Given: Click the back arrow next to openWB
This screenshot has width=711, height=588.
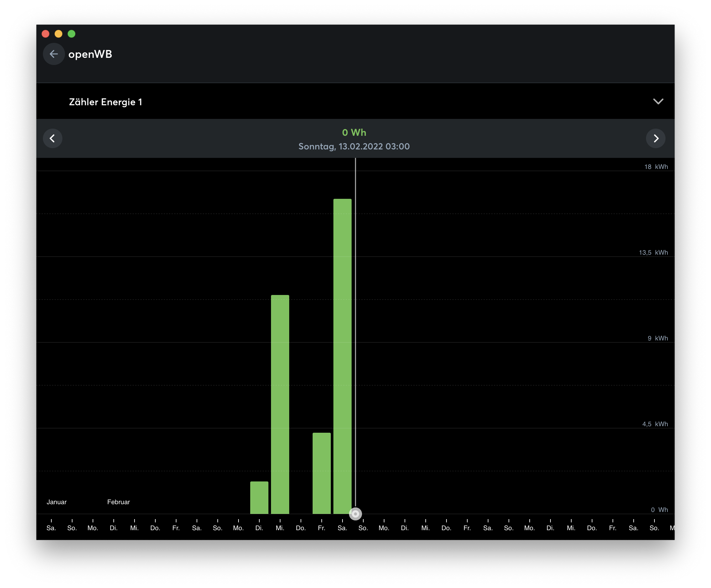Looking at the screenshot, I should (54, 54).
